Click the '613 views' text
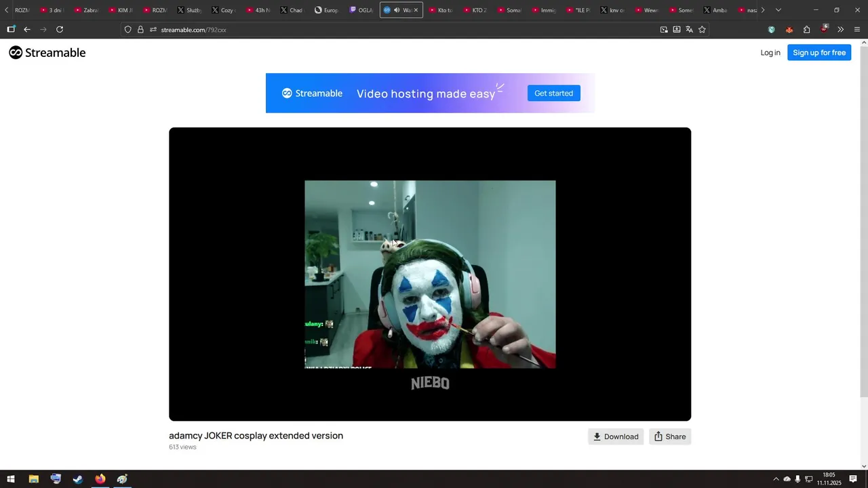This screenshot has width=868, height=488. point(182,447)
